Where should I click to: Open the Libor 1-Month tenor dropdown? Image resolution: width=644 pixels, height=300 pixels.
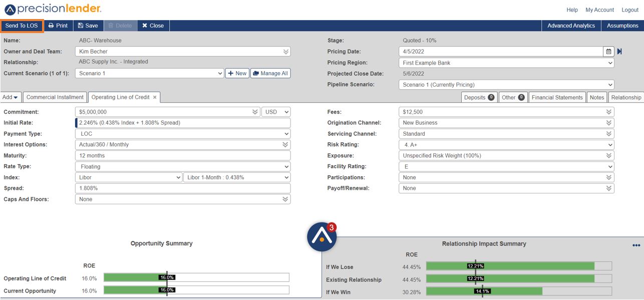[x=237, y=177]
